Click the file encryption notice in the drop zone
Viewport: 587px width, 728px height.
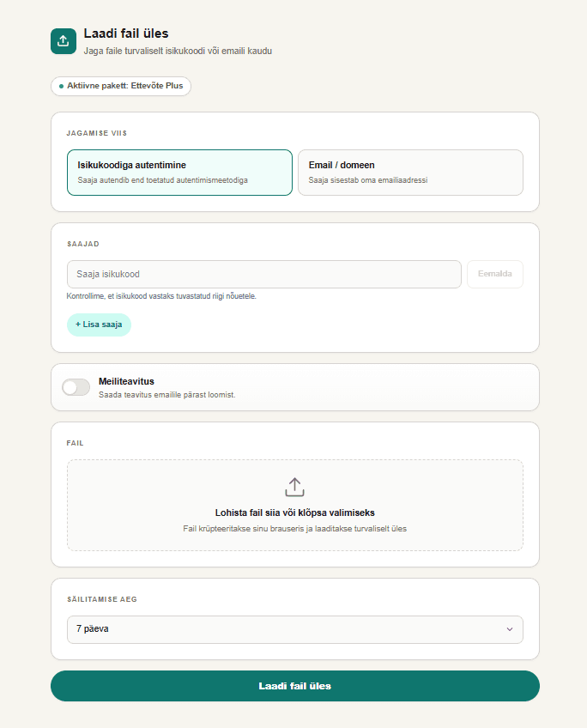[x=294, y=529]
